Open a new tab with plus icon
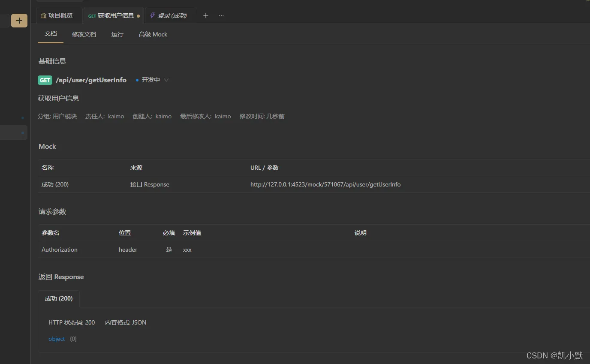 (x=206, y=15)
